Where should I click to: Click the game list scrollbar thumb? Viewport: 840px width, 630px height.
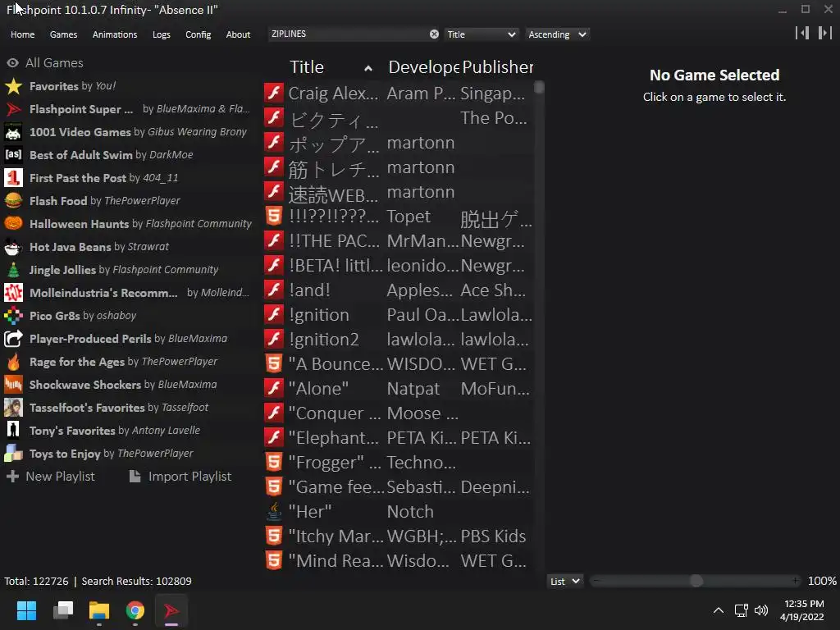[539, 87]
